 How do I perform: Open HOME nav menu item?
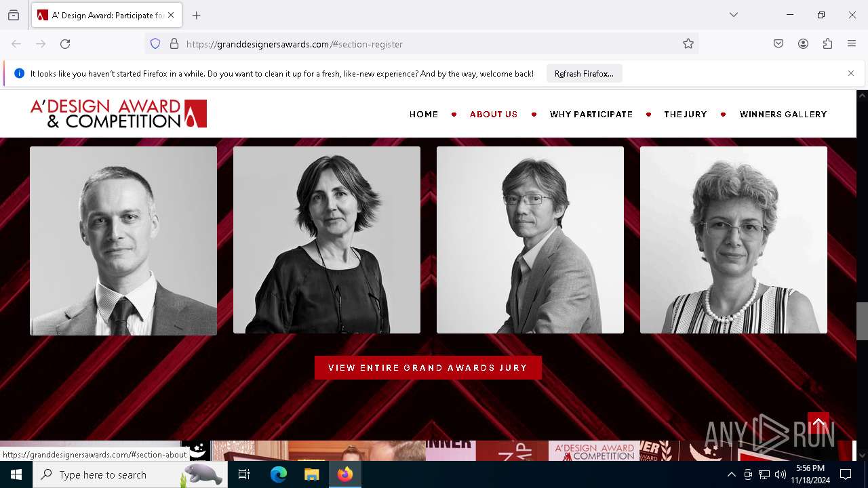(424, 115)
